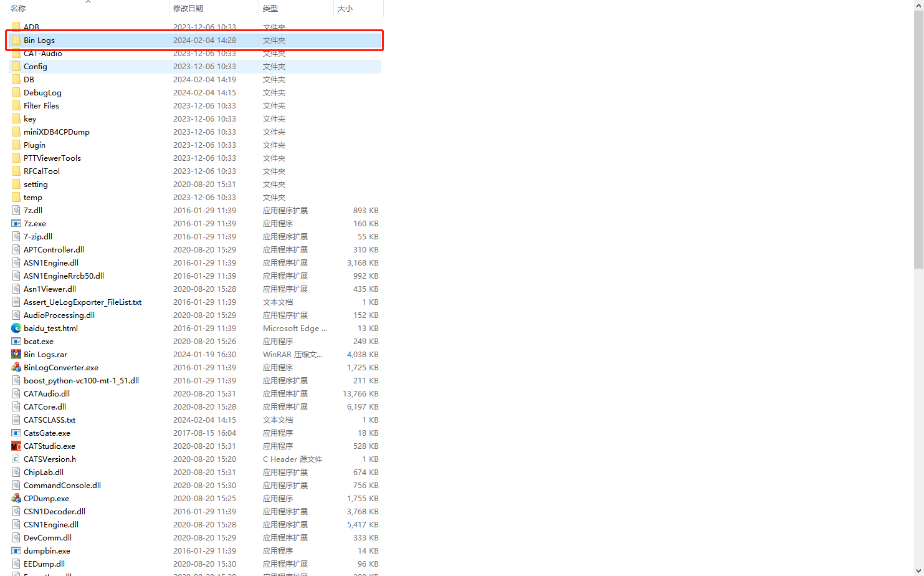The image size is (924, 576).
Task: Select the Bin Logs folder icon
Action: coord(16,40)
